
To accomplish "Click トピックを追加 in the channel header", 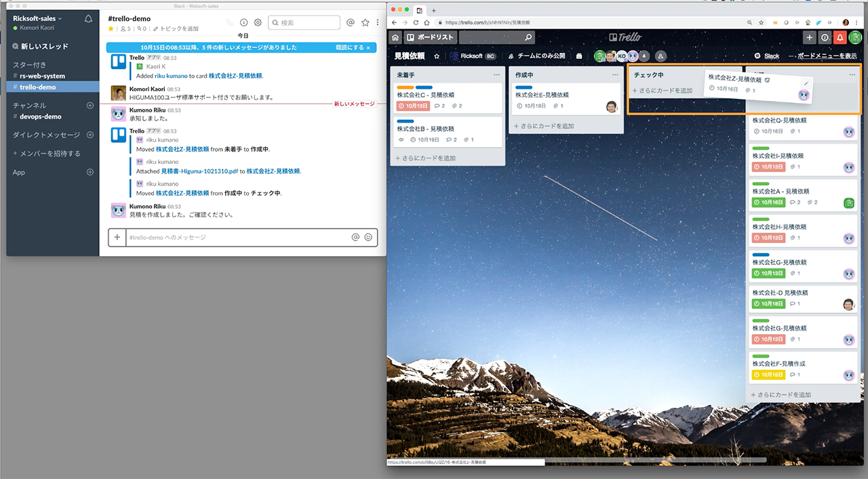I will [176, 29].
